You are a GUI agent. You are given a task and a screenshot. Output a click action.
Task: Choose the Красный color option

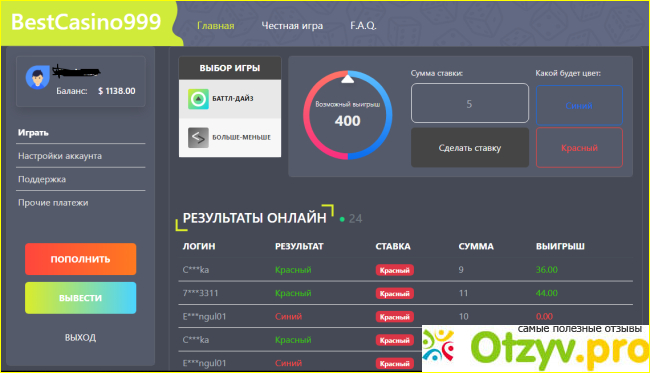pos(579,148)
